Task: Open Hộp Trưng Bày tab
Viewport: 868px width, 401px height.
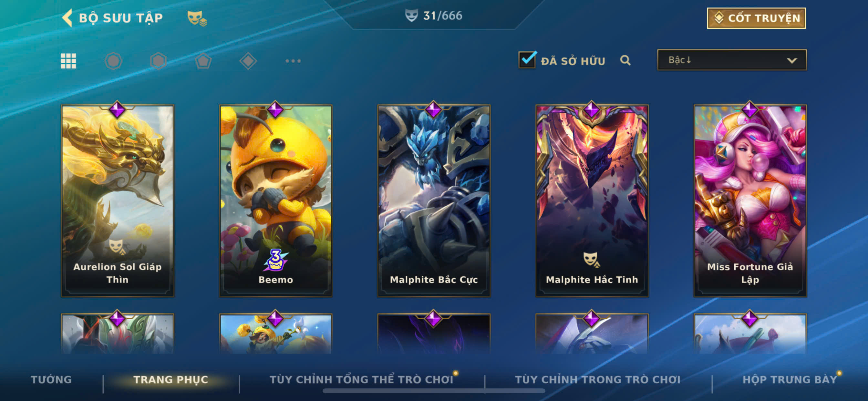Action: click(x=790, y=379)
